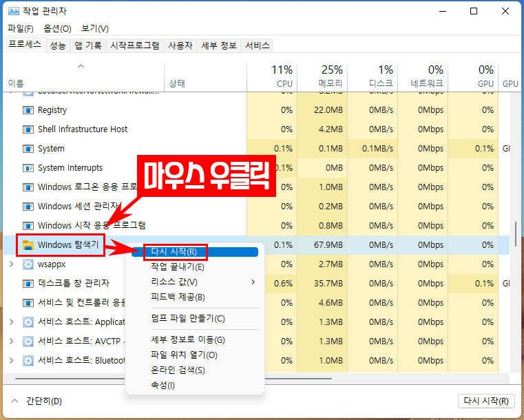Select the Registry process name
Screen dimensions: 524x420
52,110
